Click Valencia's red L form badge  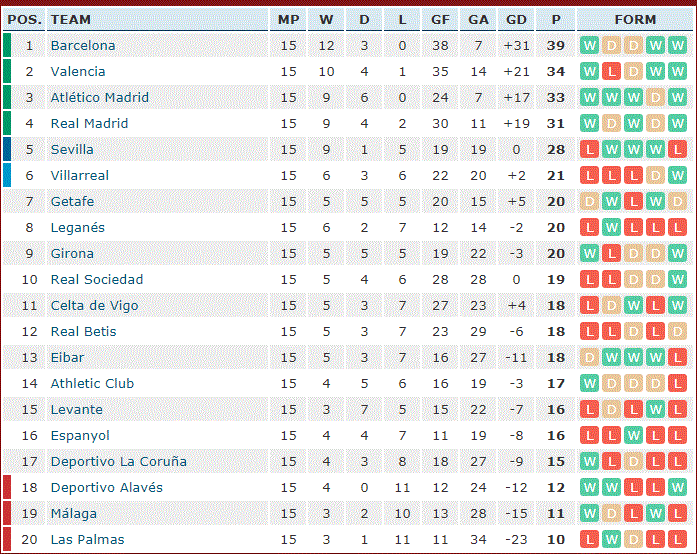tap(611, 71)
